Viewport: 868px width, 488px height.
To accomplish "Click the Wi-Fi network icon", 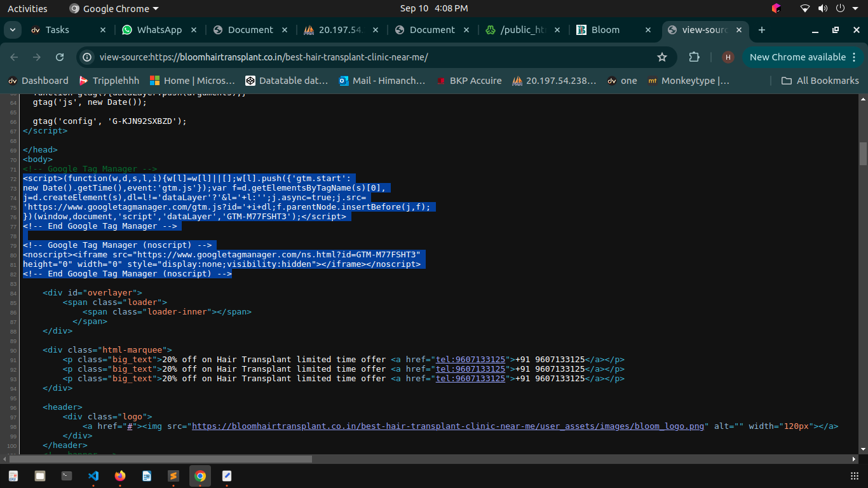I will 805,9.
